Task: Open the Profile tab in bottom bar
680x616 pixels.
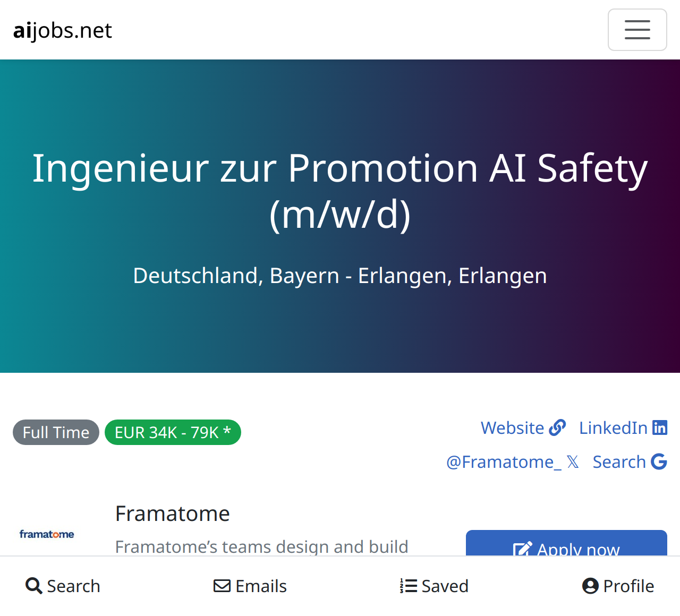Action: [618, 586]
